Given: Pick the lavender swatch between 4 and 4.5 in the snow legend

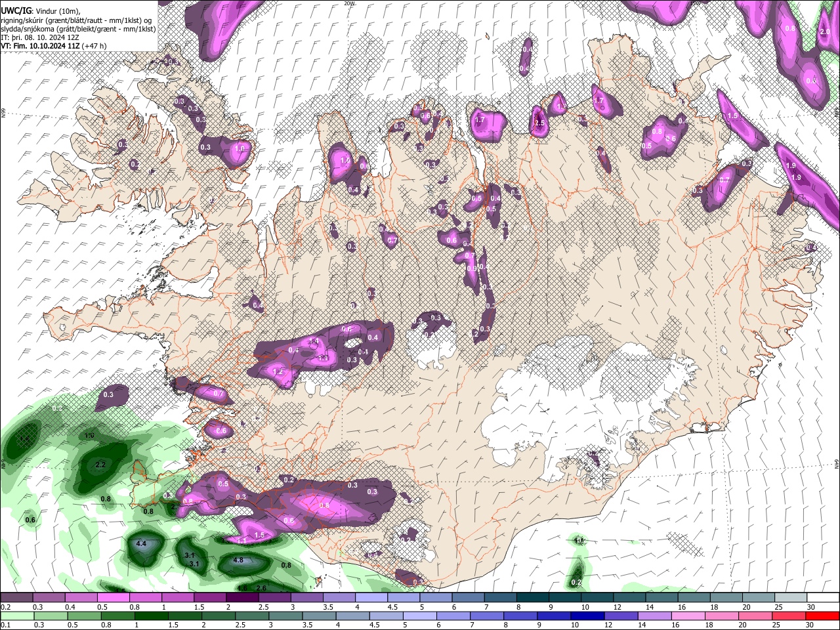Looking at the screenshot, I should point(371,598).
